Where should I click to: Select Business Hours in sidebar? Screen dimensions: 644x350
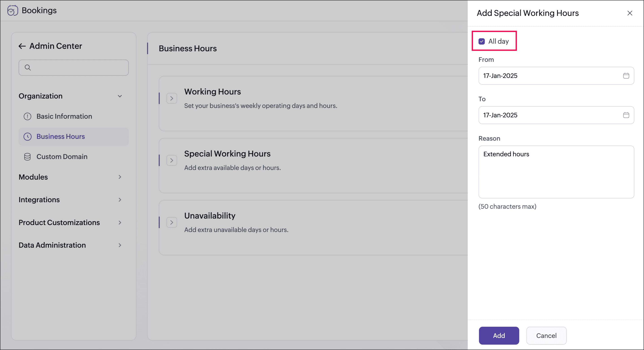[73, 137]
